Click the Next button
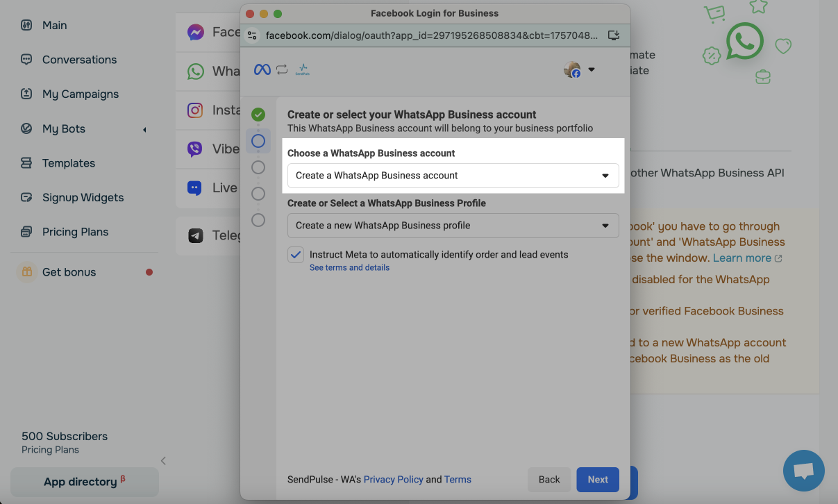The image size is (838, 504). pyautogui.click(x=597, y=480)
